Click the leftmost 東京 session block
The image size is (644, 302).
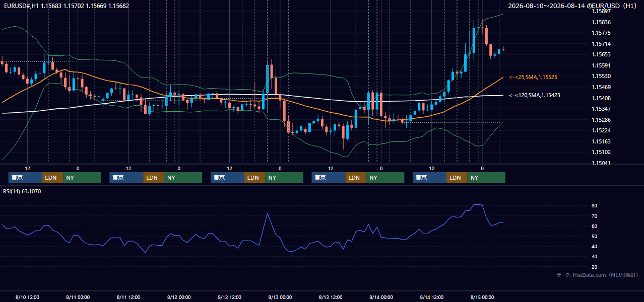tap(25, 178)
